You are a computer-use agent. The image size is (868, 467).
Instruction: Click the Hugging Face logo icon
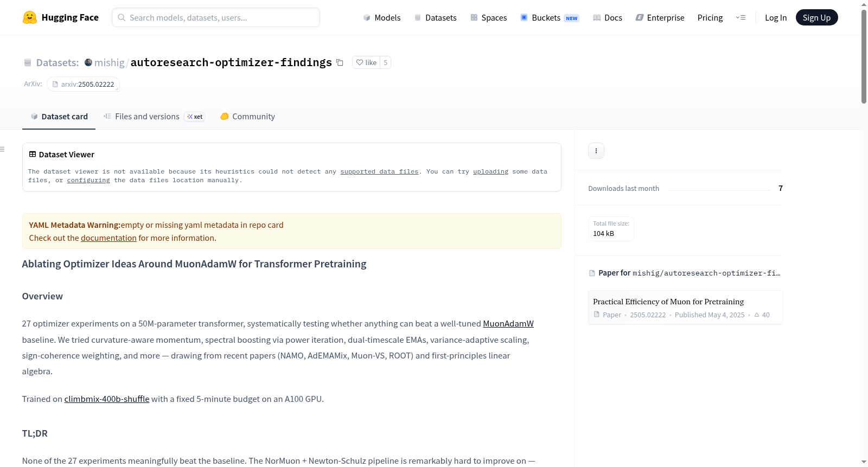[30, 17]
